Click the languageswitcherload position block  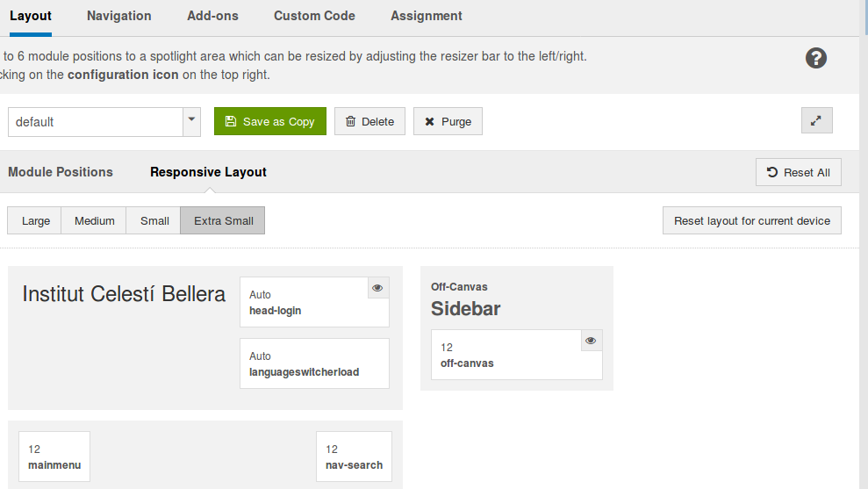(314, 363)
